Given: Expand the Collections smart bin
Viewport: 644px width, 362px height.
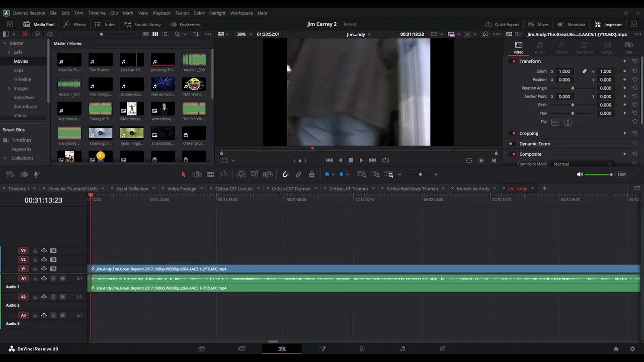Looking at the screenshot, I should [x=5, y=158].
